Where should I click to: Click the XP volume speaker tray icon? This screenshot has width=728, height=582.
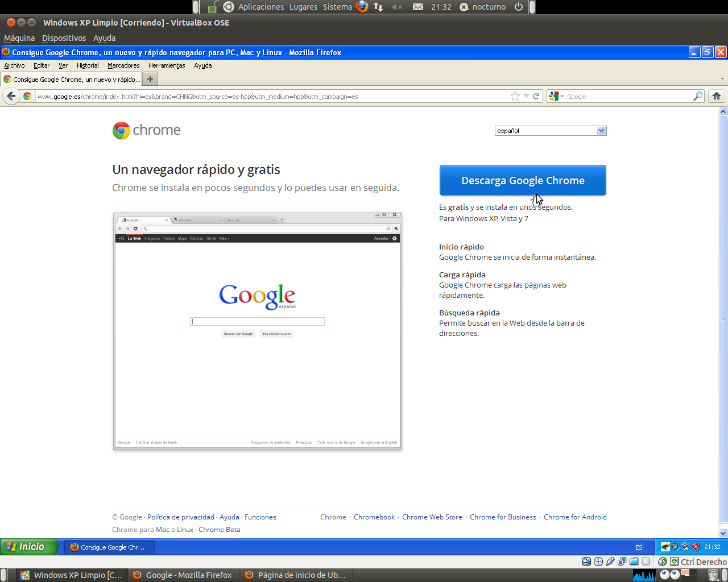(x=675, y=547)
